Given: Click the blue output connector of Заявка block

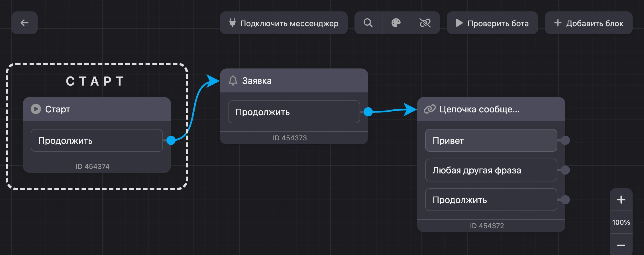Looking at the screenshot, I should click(368, 112).
